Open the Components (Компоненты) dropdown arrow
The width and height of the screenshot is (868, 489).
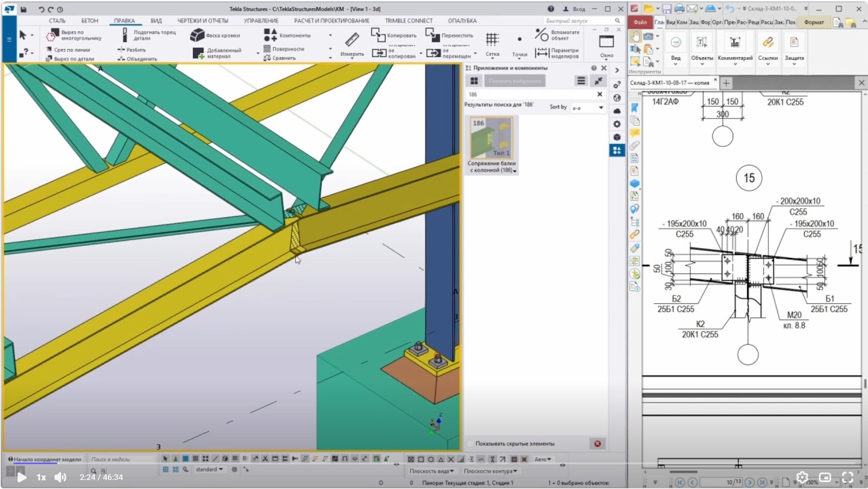click(x=331, y=36)
